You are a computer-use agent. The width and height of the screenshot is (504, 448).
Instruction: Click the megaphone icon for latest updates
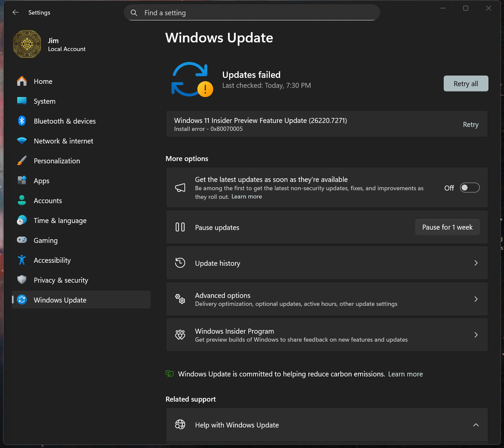click(x=180, y=188)
